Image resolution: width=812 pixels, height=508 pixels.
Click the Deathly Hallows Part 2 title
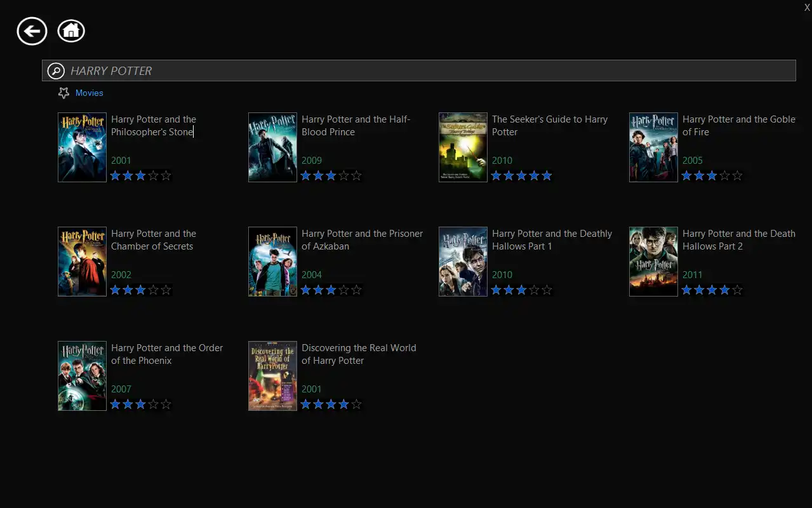click(x=739, y=240)
